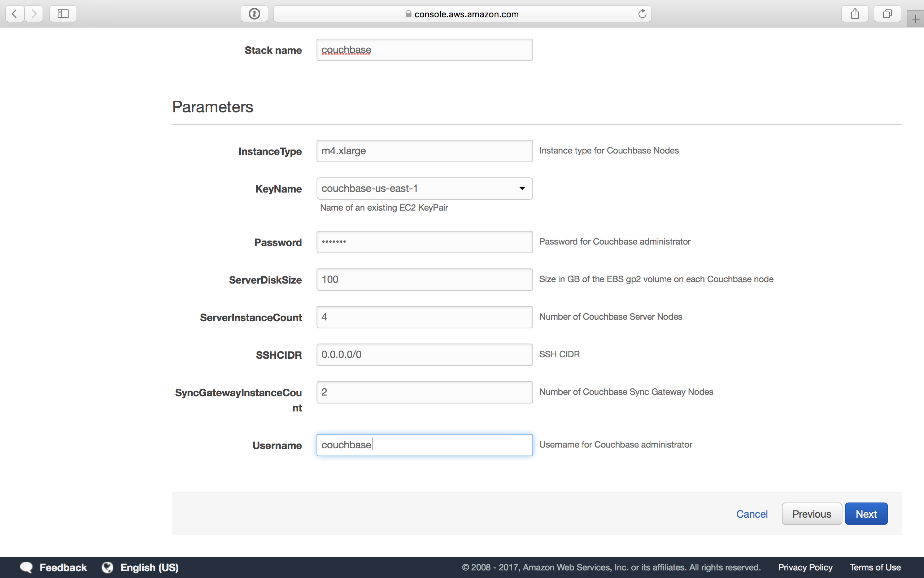Click the Feedback speech bubble icon

click(x=26, y=567)
